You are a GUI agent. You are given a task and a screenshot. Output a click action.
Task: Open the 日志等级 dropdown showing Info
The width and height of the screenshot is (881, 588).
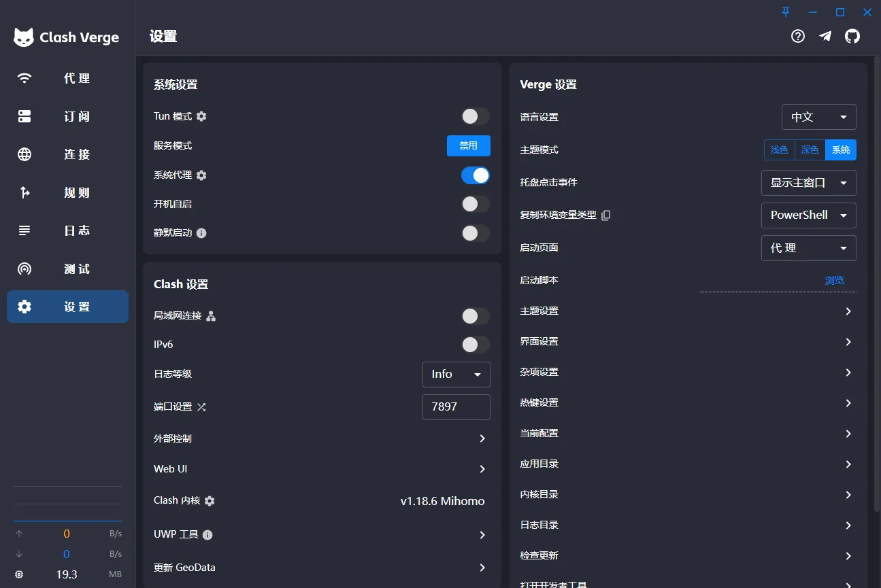pyautogui.click(x=456, y=374)
